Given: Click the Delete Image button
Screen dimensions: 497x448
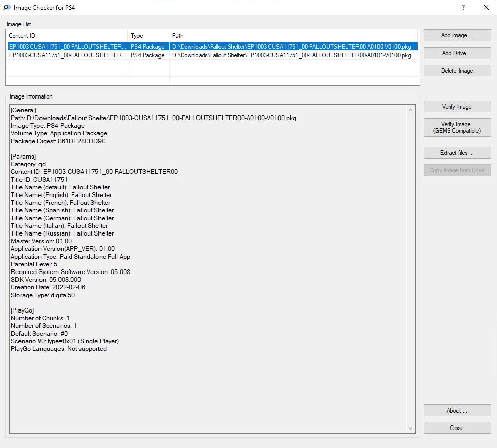Looking at the screenshot, I should tap(457, 71).
